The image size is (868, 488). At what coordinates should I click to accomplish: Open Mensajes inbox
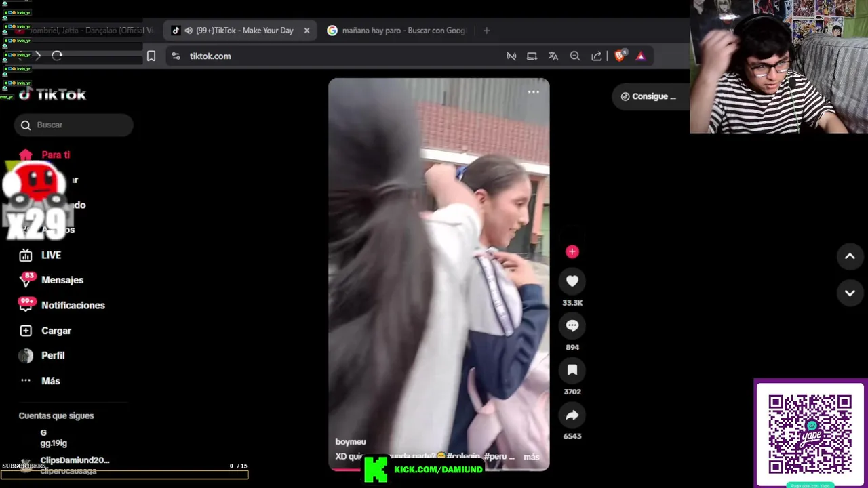click(62, 280)
